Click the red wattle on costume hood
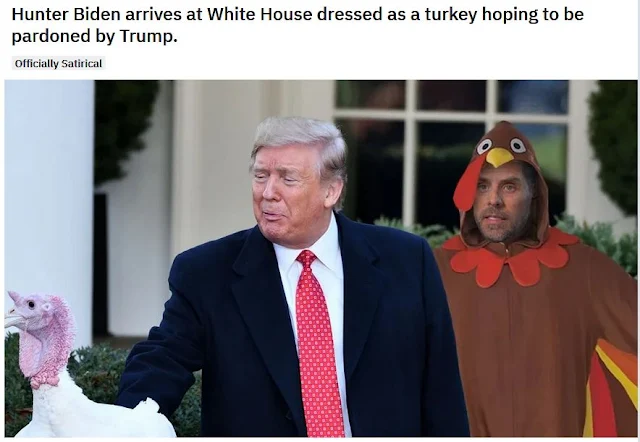 pos(467,182)
